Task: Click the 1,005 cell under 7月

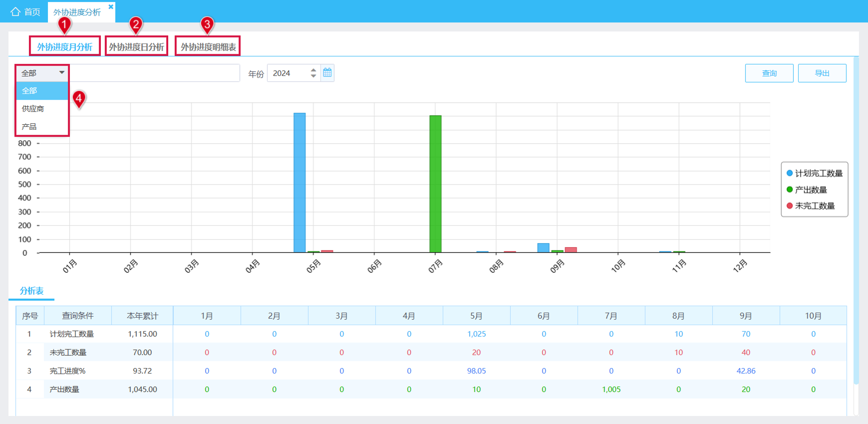Action: [x=611, y=389]
